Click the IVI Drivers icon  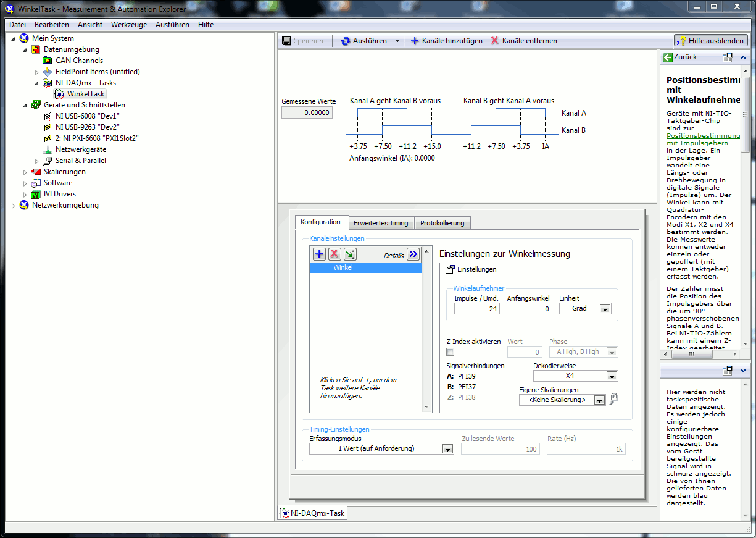coord(36,194)
